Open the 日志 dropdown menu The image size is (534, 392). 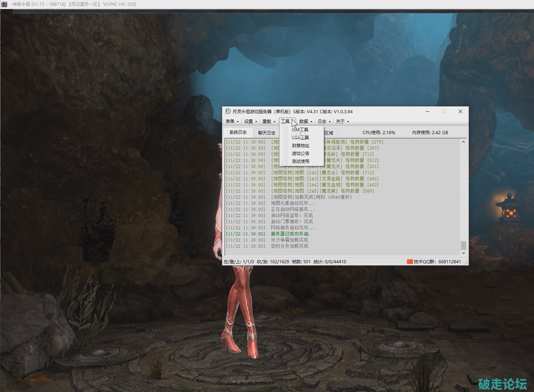(x=324, y=122)
